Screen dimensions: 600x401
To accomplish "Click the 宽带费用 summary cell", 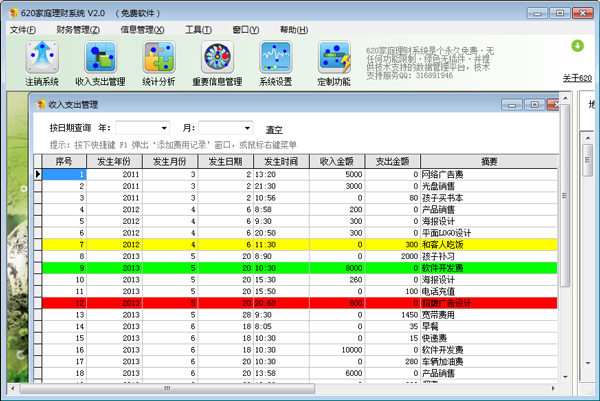I will click(489, 315).
